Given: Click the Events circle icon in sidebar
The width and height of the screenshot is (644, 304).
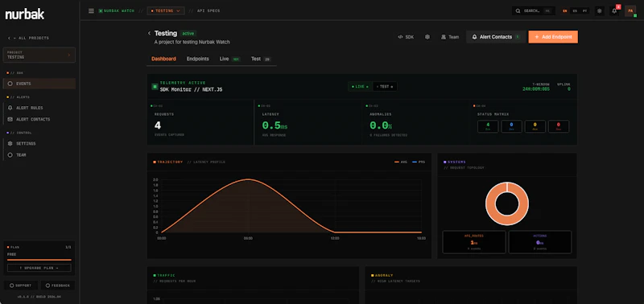Looking at the screenshot, I should [x=10, y=84].
